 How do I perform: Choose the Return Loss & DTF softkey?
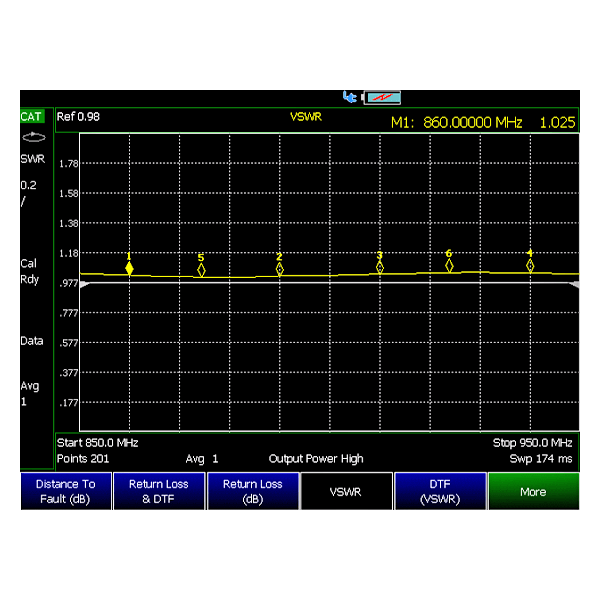[x=158, y=491]
